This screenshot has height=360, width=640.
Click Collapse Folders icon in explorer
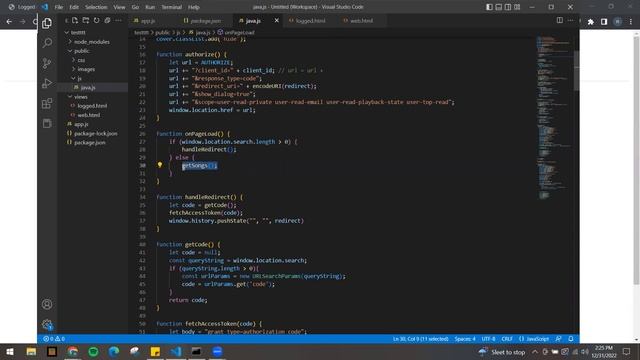point(107,20)
